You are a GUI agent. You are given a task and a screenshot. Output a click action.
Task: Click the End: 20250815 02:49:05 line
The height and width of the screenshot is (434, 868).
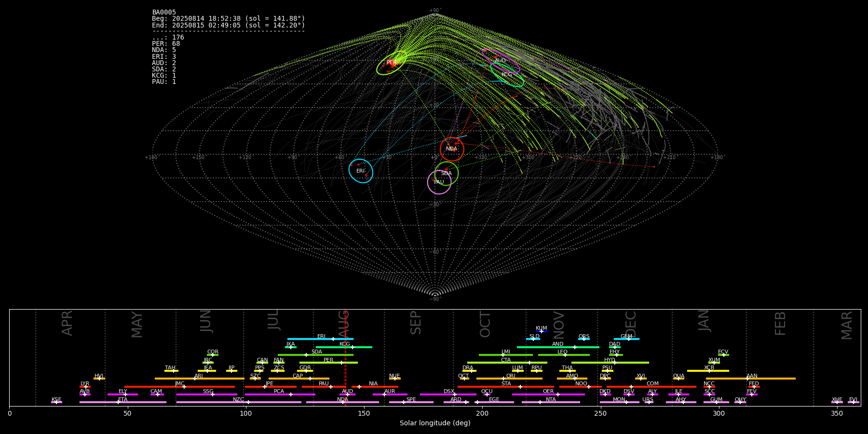(229, 25)
